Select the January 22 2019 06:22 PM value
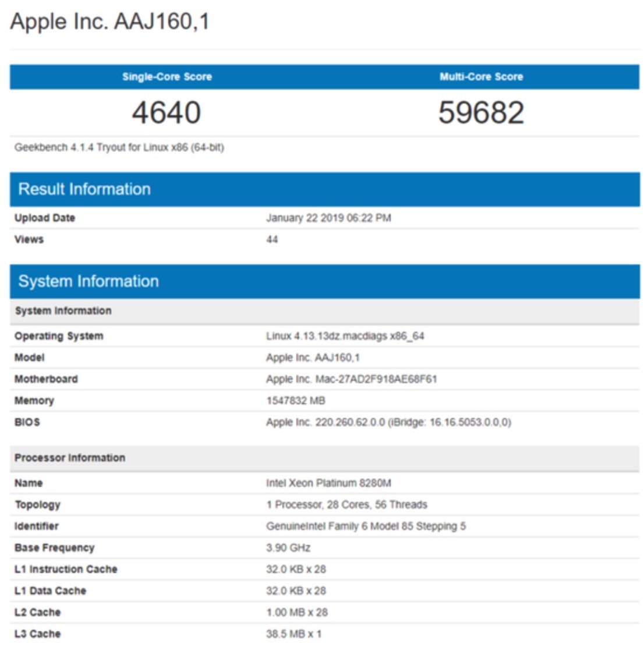The width and height of the screenshot is (644, 658). tap(328, 218)
